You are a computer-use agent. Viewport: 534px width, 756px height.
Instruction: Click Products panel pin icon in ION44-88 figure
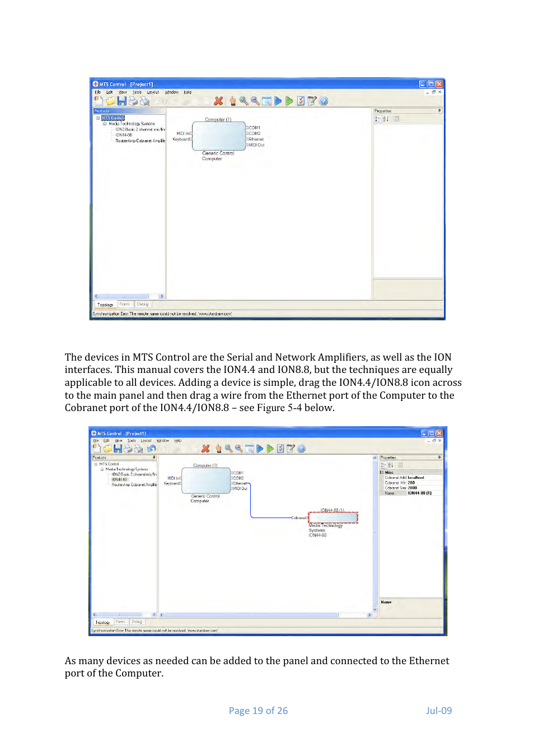pos(154,458)
